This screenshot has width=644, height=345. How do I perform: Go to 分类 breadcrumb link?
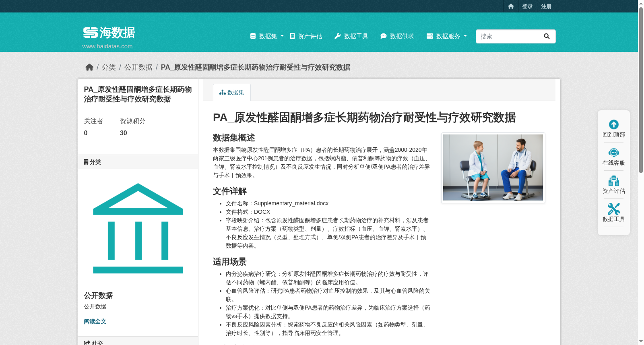109,67
